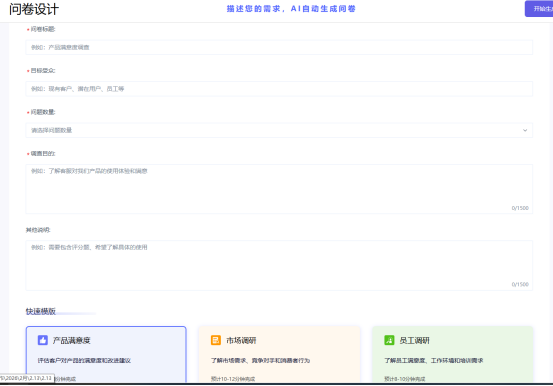Click the AI自动生成问卷 subtitle text
Viewport: 553px width, 386px height.
coord(291,9)
